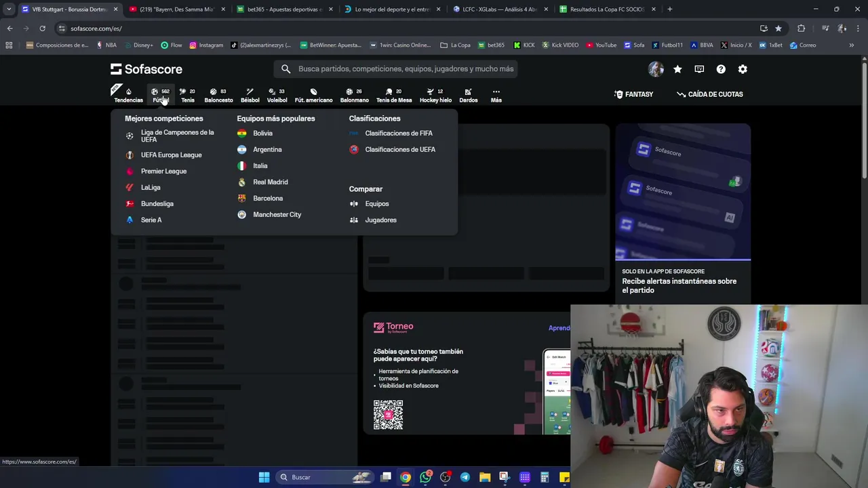Select the Dardos sport tab
The width and height of the screenshot is (868, 488).
point(468,95)
